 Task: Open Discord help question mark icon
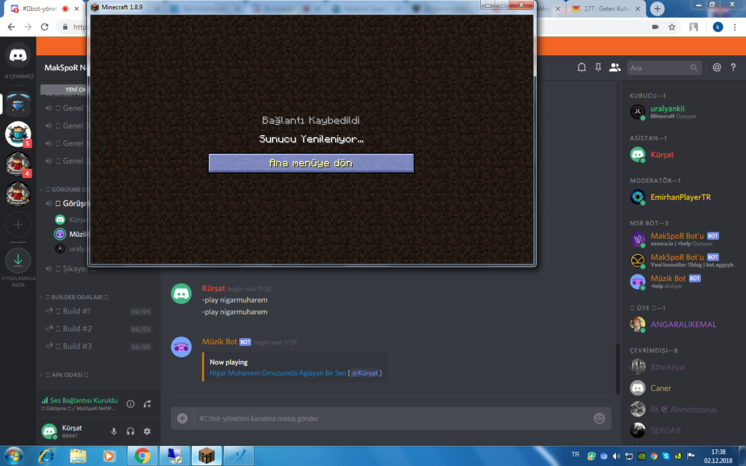tap(733, 68)
